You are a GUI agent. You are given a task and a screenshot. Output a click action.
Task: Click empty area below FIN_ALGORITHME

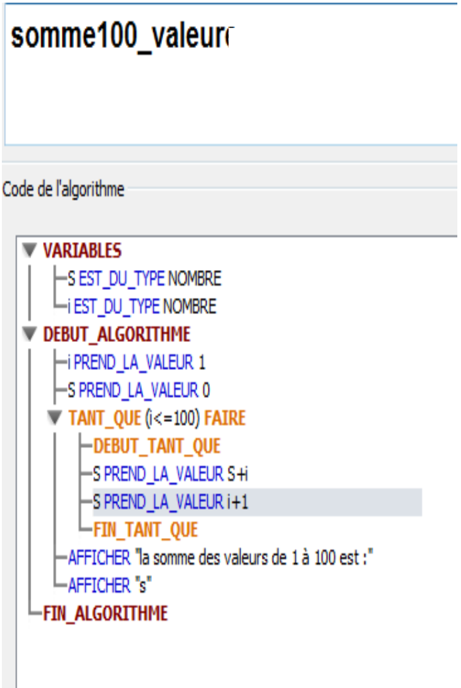click(x=237, y=656)
